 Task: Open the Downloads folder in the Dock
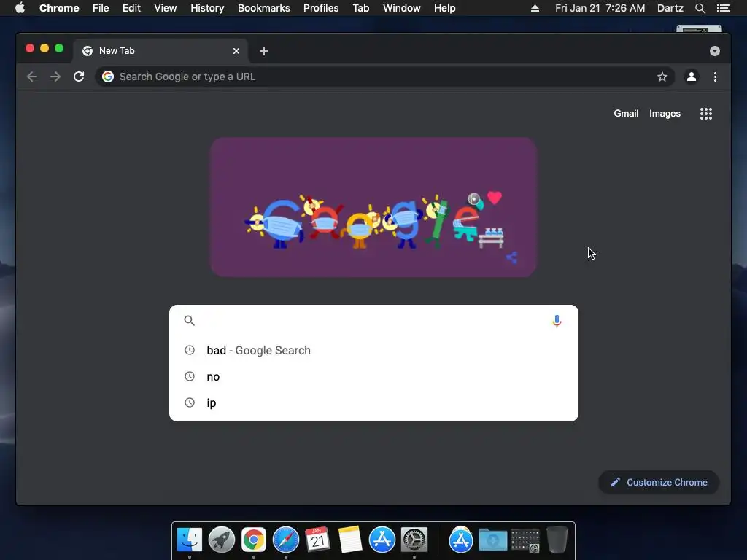492,540
